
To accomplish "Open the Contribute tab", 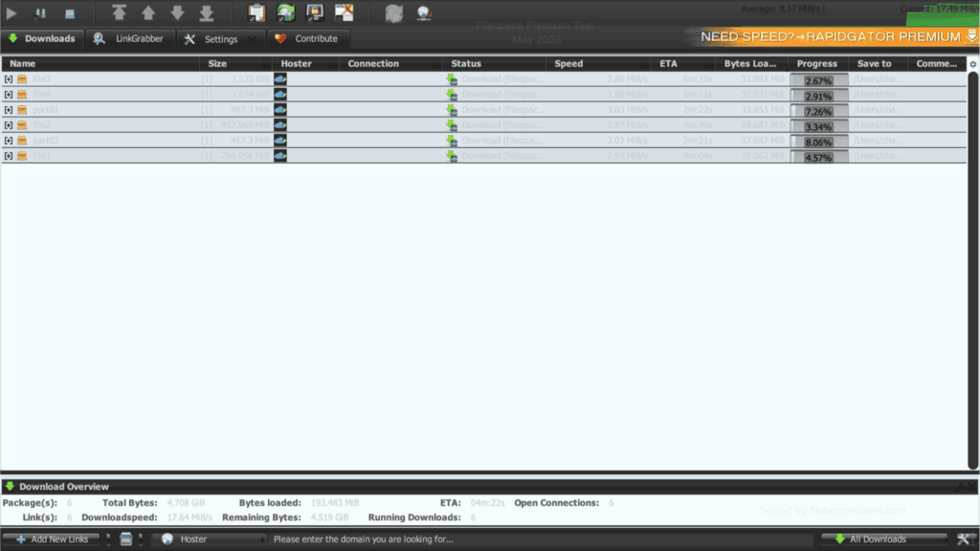I will tap(307, 38).
